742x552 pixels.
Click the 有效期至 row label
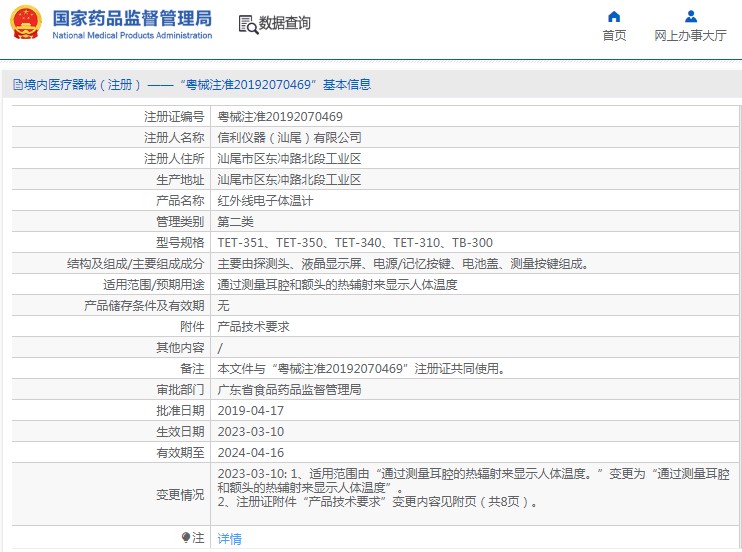pos(180,453)
